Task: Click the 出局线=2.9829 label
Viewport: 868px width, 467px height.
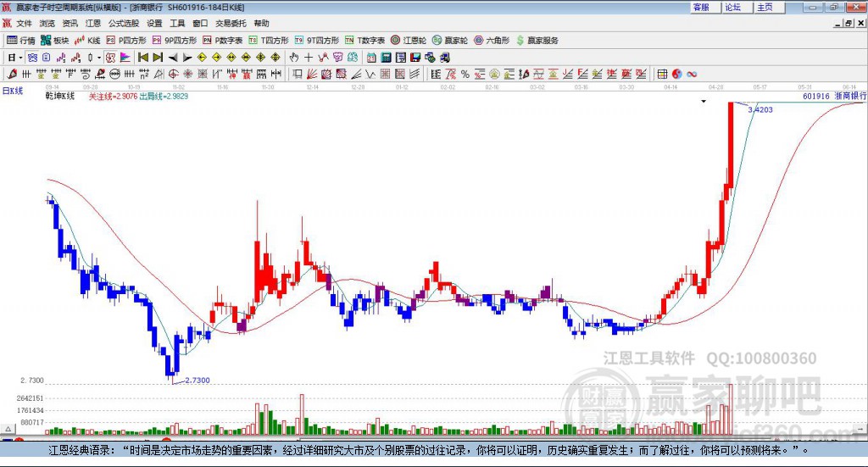Action: coord(164,97)
